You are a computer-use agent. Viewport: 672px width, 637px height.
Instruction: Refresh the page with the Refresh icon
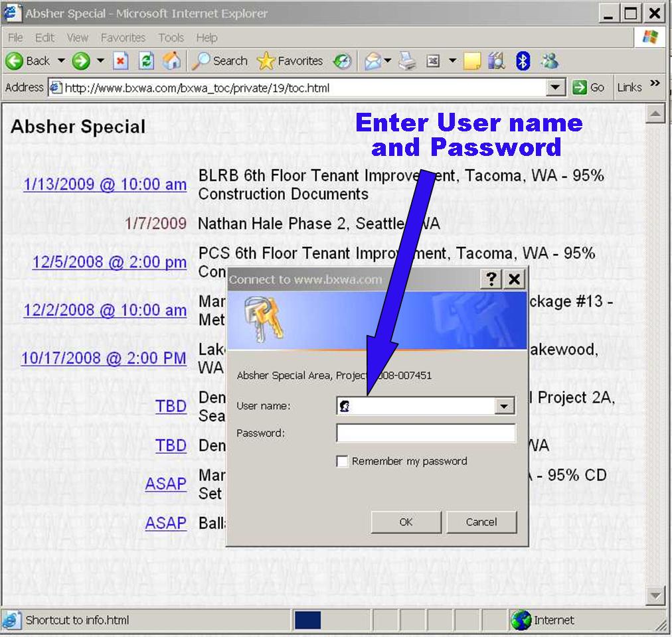[147, 61]
